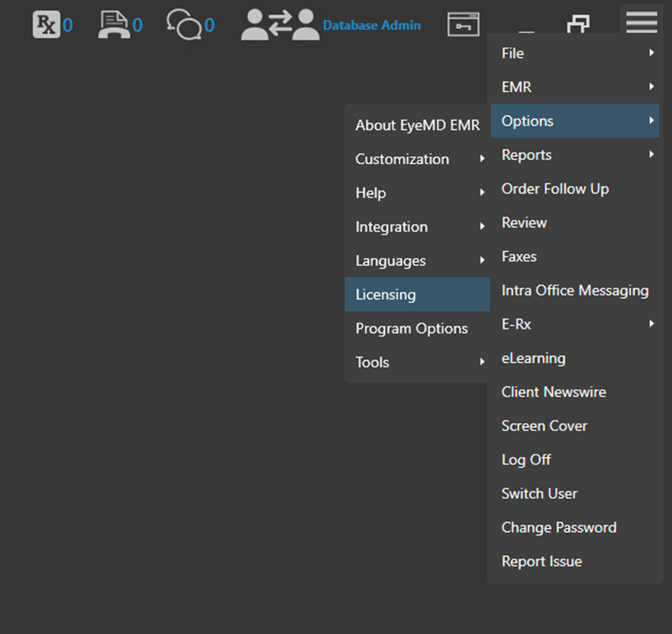This screenshot has width=672, height=634.
Task: Click the switch user people icon
Action: tap(279, 25)
